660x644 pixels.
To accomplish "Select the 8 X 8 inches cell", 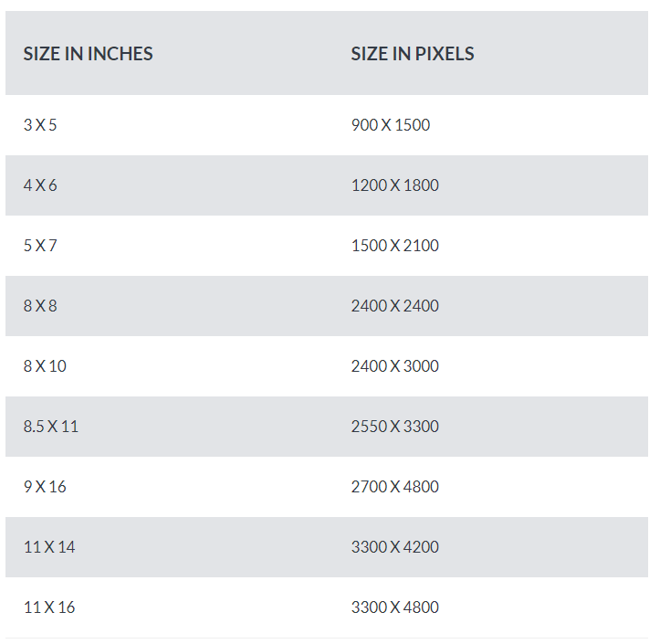I will [x=40, y=306].
